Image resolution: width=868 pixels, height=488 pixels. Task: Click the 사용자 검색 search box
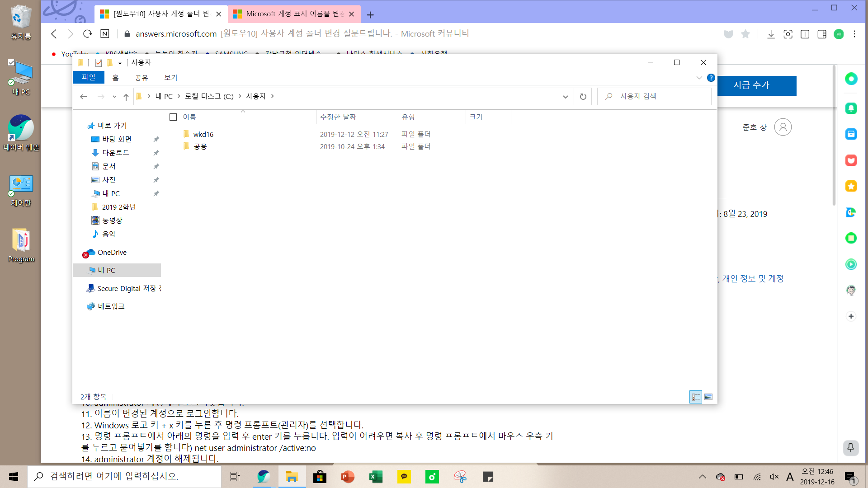point(653,96)
